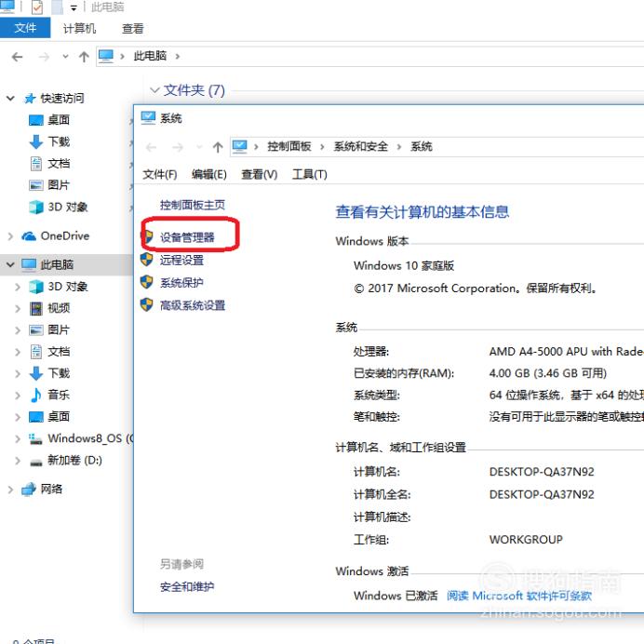Click DESKTOP-QA37N92 beside 计算机名
644x644 pixels.
click(542, 472)
